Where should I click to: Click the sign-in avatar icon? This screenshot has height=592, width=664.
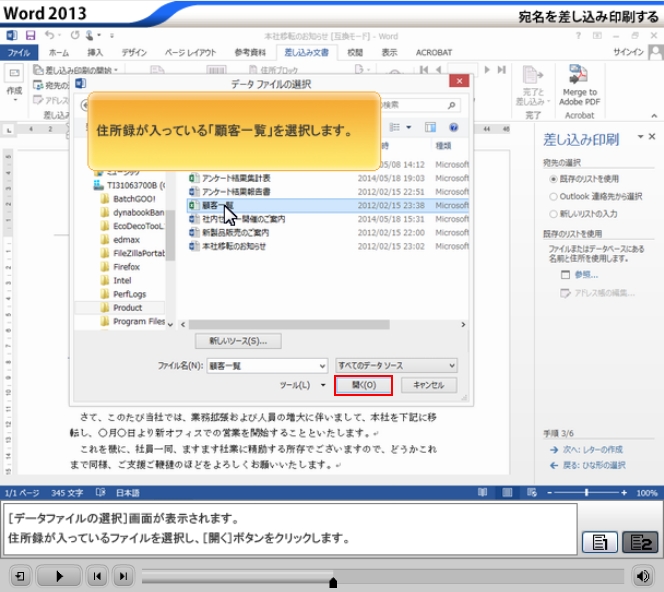pyautogui.click(x=656, y=53)
